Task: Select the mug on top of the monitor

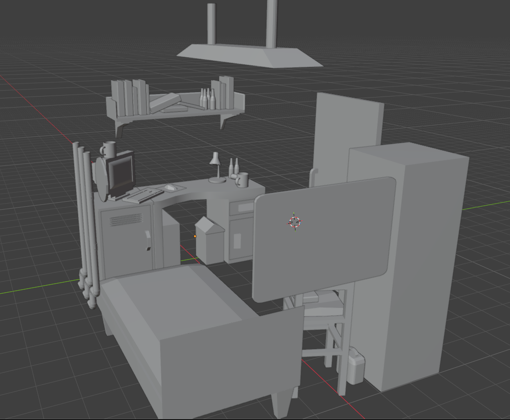Action: (108, 149)
